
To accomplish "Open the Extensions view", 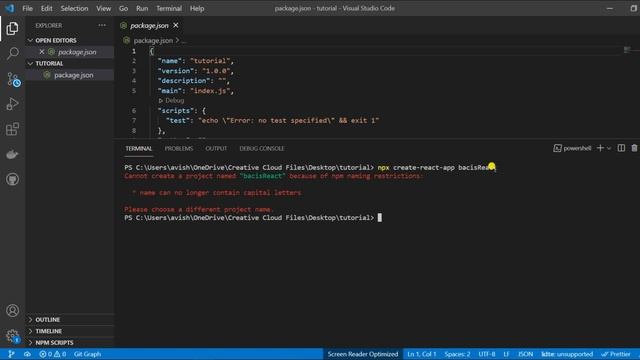I will point(12,129).
